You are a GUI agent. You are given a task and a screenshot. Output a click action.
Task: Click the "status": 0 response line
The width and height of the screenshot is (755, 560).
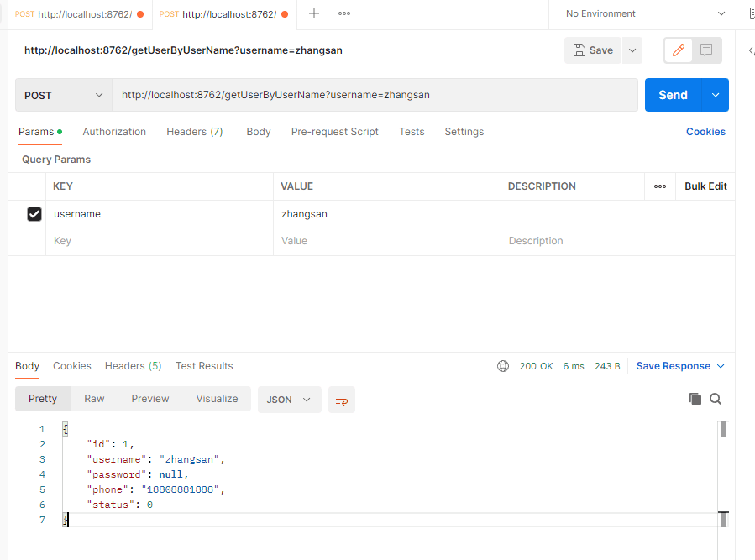pos(119,505)
